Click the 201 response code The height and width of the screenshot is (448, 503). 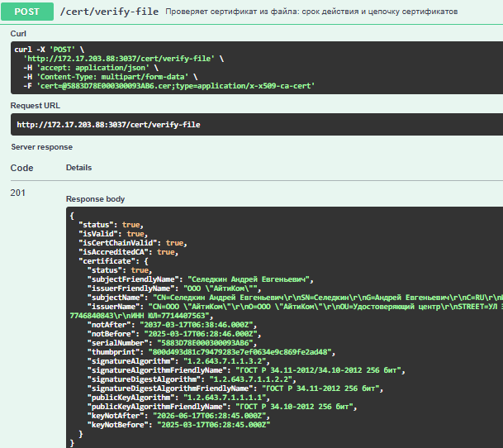[18, 193]
